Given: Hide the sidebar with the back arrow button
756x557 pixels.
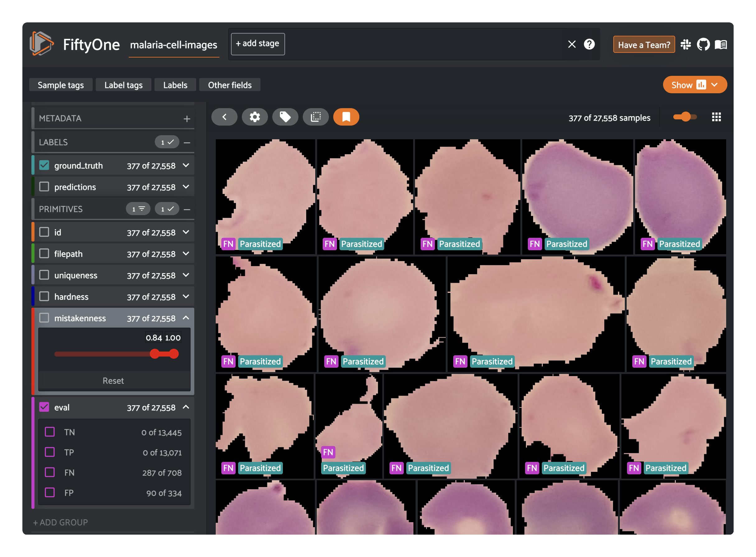Looking at the screenshot, I should [224, 117].
